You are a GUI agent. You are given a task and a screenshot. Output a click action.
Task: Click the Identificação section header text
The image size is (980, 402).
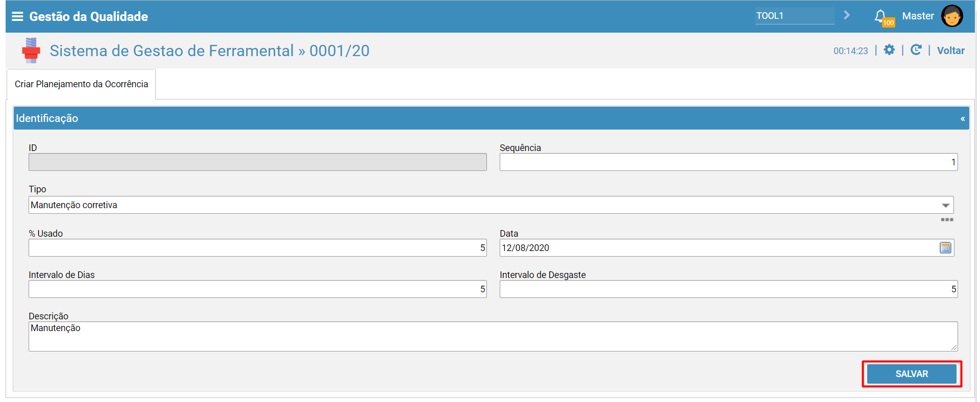tap(47, 118)
